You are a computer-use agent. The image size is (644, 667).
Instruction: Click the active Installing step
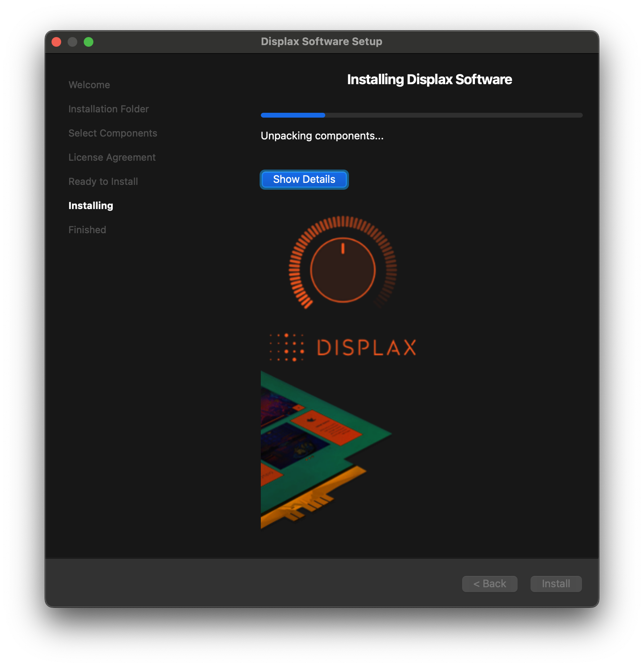coord(91,206)
